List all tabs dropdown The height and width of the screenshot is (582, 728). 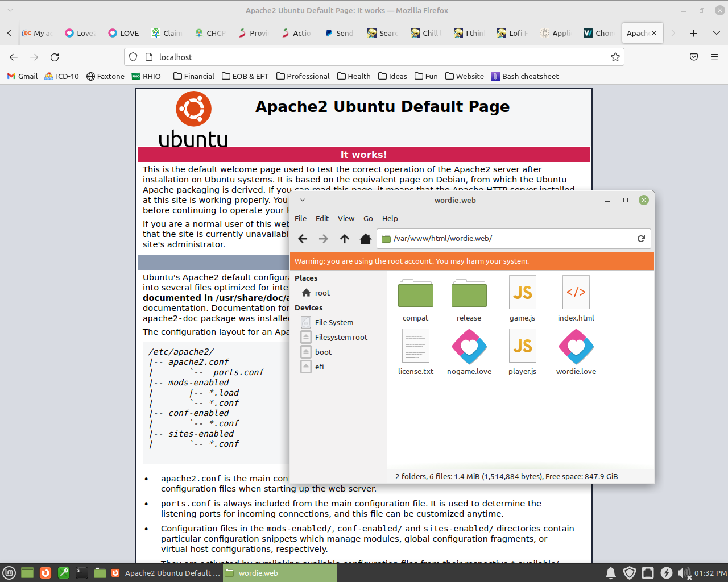[x=716, y=33]
